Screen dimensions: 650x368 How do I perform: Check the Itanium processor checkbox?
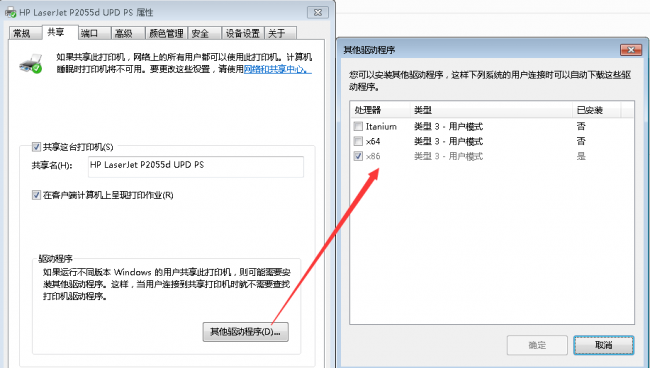point(358,126)
